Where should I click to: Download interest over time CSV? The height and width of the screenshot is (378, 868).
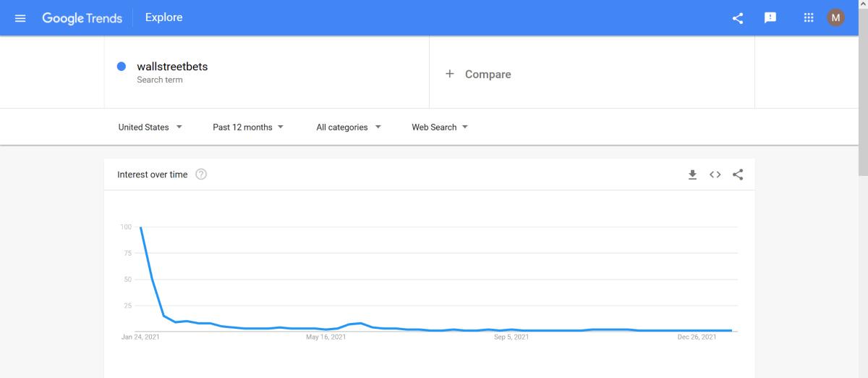point(692,175)
